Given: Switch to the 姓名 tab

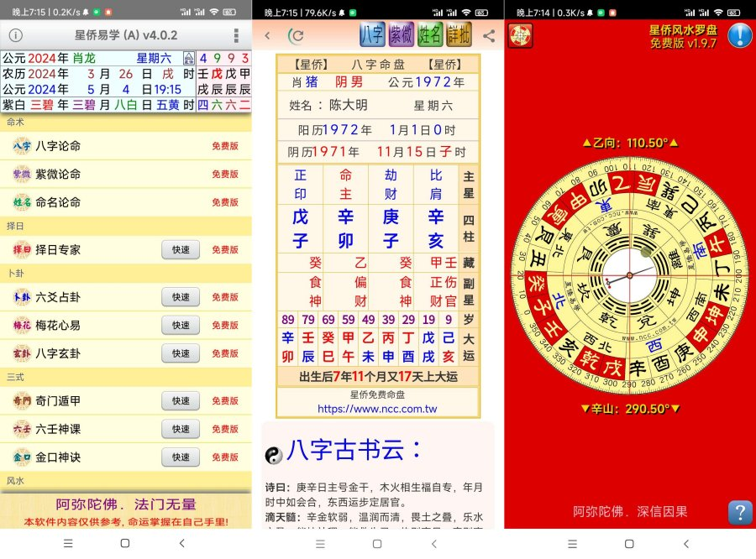Looking at the screenshot, I should click(x=430, y=35).
